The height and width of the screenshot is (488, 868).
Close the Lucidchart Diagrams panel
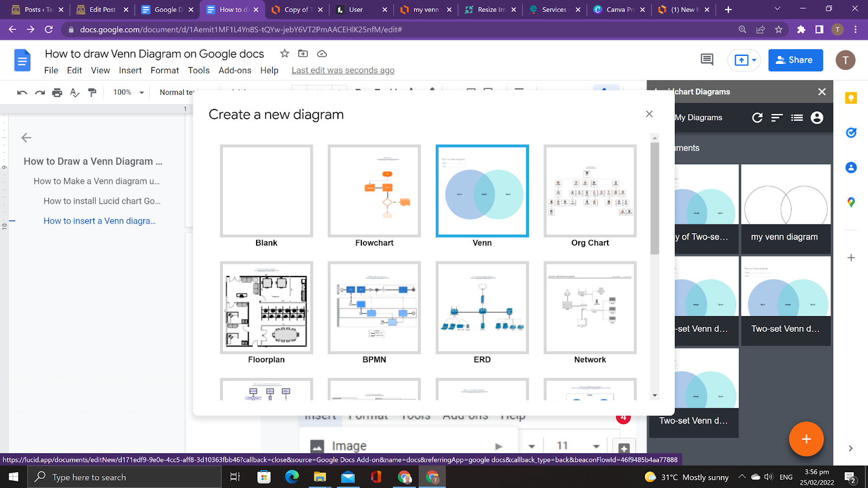click(822, 92)
